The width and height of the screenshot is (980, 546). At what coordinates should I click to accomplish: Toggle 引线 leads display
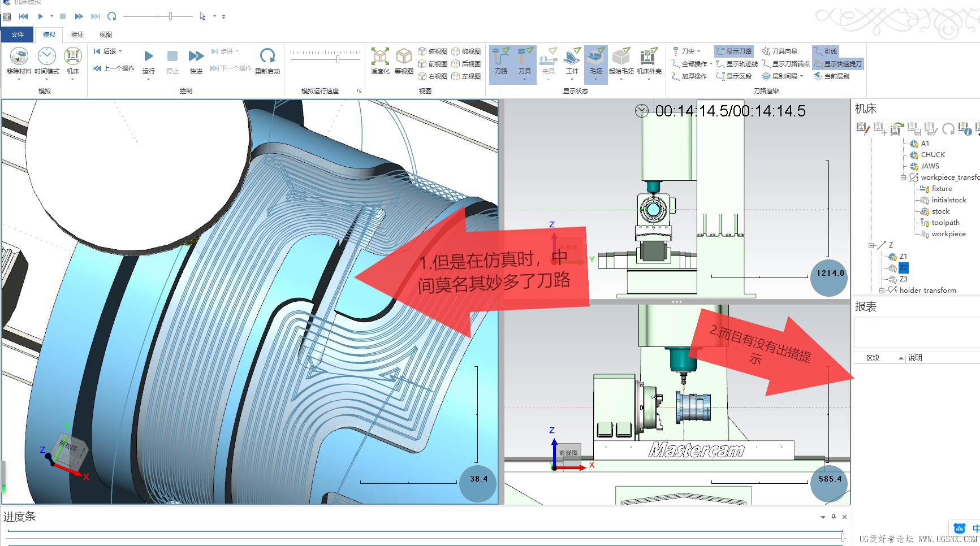pos(826,51)
